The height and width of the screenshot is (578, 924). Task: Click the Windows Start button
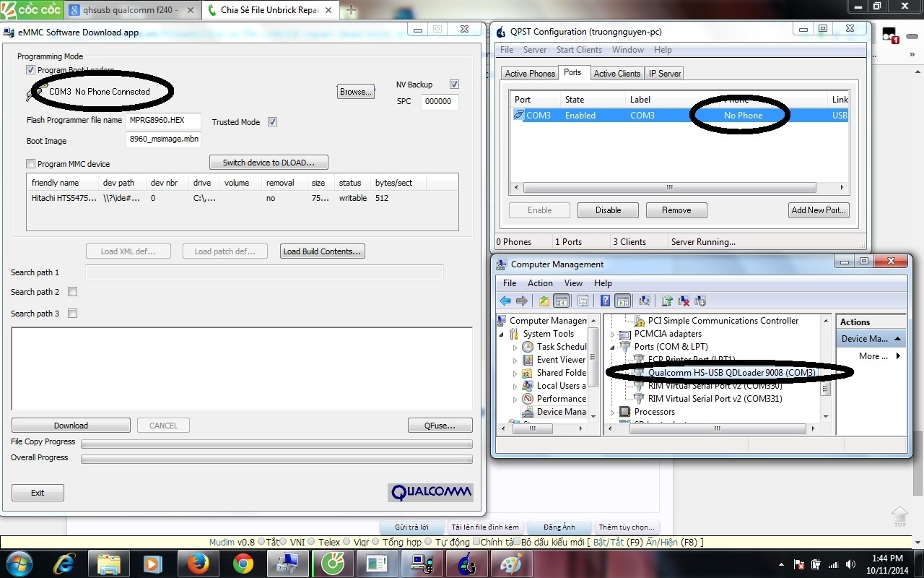(19, 563)
